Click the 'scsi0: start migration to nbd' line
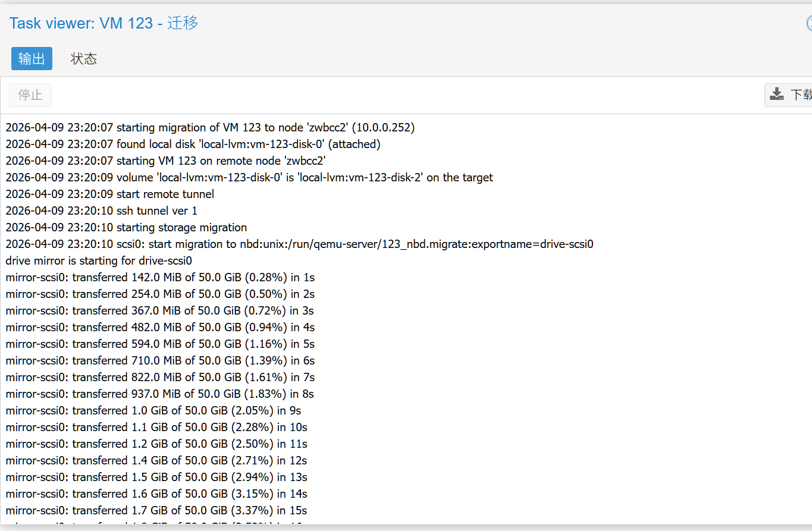This screenshot has height=531, width=812. [x=299, y=244]
